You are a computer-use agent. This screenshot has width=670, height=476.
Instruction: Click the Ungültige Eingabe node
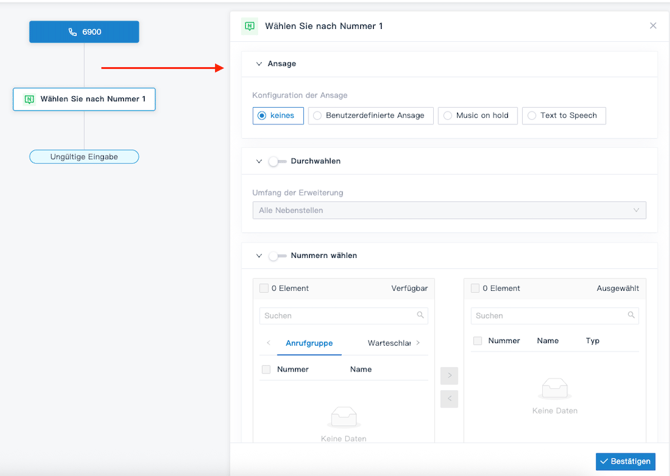pyautogui.click(x=84, y=157)
